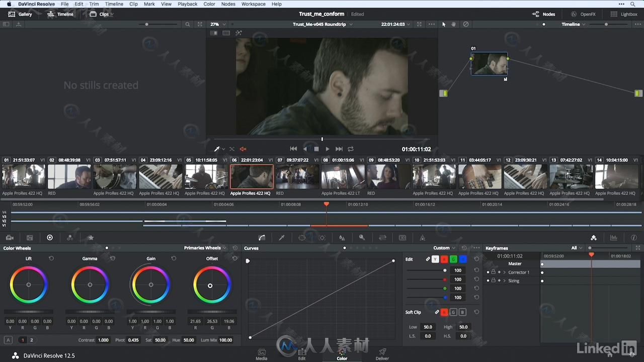Viewport: 644px width, 362px height.
Task: Toggle the red channel curve button
Action: click(444, 259)
